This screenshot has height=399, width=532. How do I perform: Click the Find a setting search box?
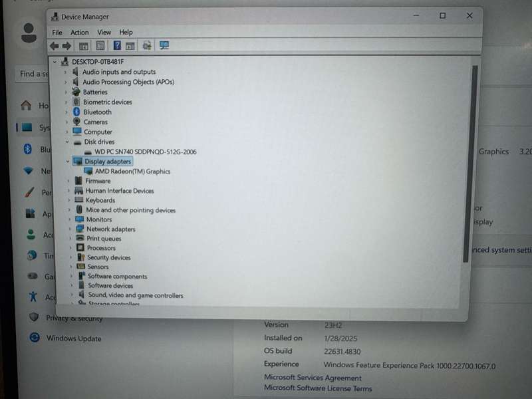[x=33, y=74]
